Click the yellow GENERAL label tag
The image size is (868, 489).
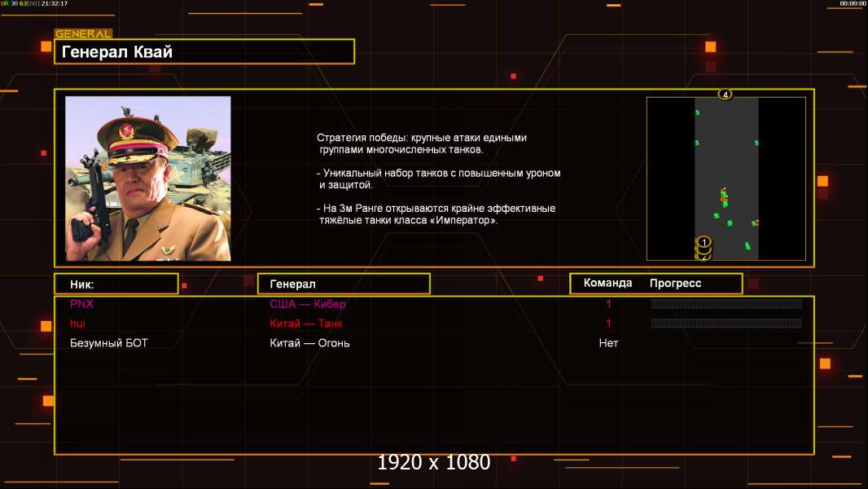[x=84, y=33]
